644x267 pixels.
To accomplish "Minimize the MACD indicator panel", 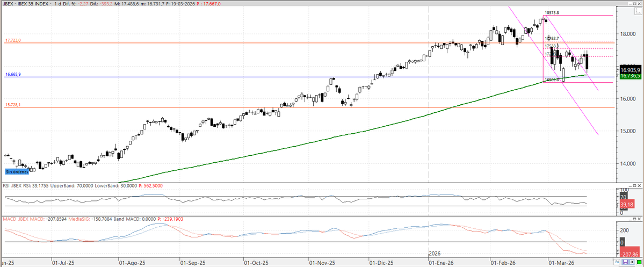I will (630, 219).
